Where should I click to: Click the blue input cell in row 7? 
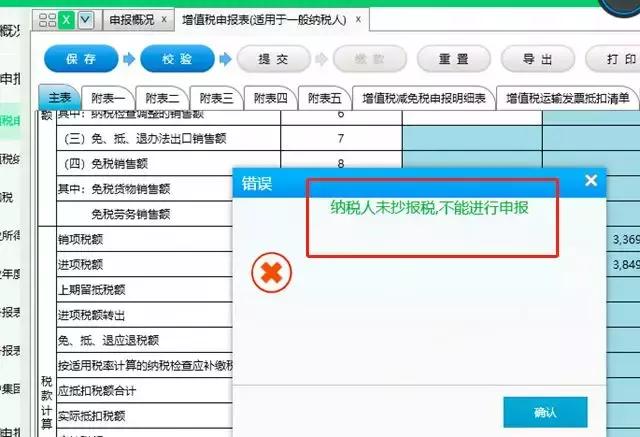tap(472, 138)
